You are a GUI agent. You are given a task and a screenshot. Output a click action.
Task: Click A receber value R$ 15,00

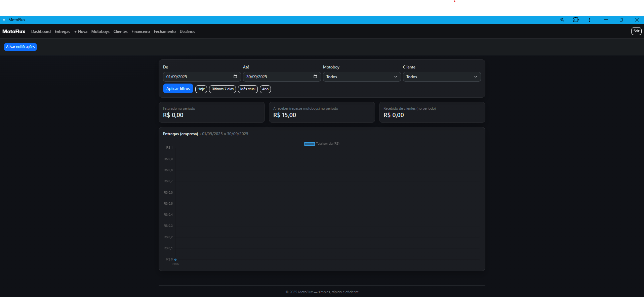pyautogui.click(x=285, y=115)
